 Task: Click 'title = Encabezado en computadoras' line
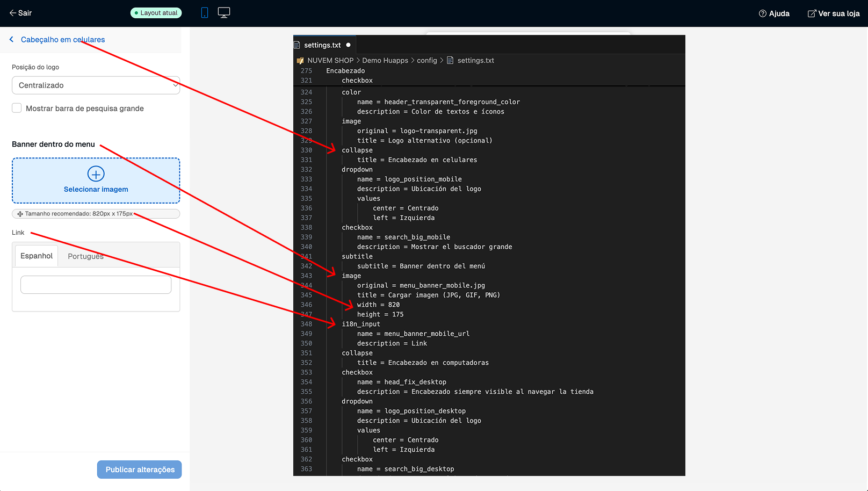(x=423, y=363)
